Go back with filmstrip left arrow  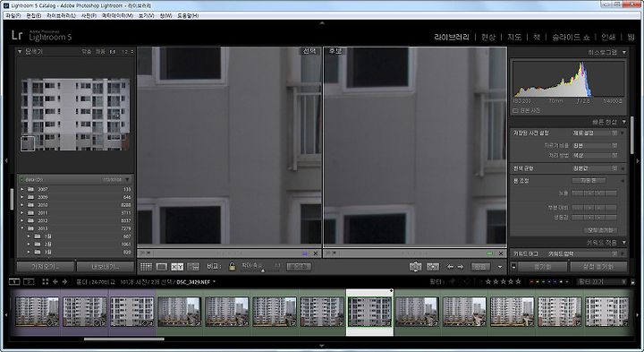(55, 282)
